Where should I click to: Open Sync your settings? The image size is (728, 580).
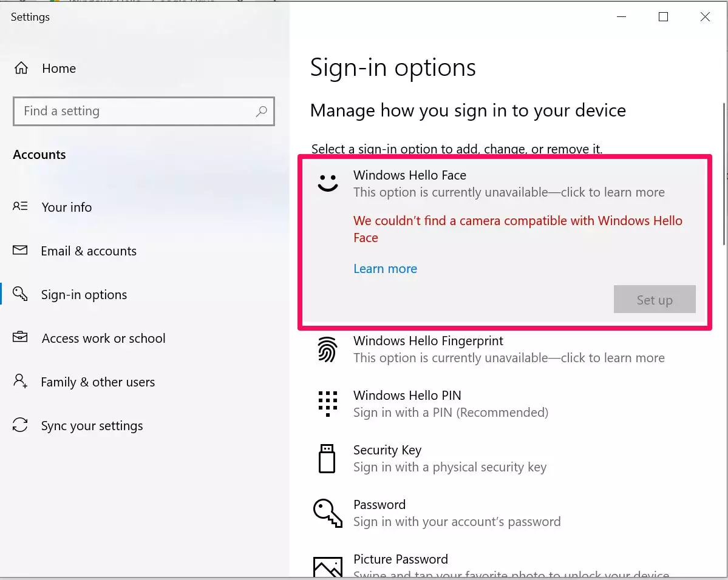[x=92, y=426]
